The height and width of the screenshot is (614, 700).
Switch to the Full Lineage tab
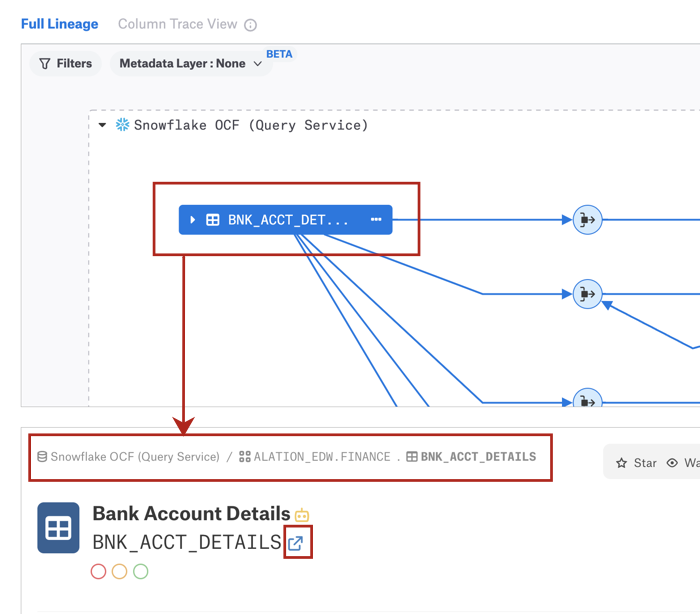(x=59, y=24)
